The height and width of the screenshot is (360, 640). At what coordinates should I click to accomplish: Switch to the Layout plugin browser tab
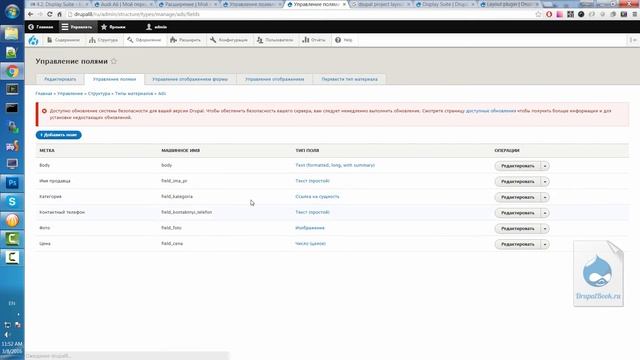(509, 4)
